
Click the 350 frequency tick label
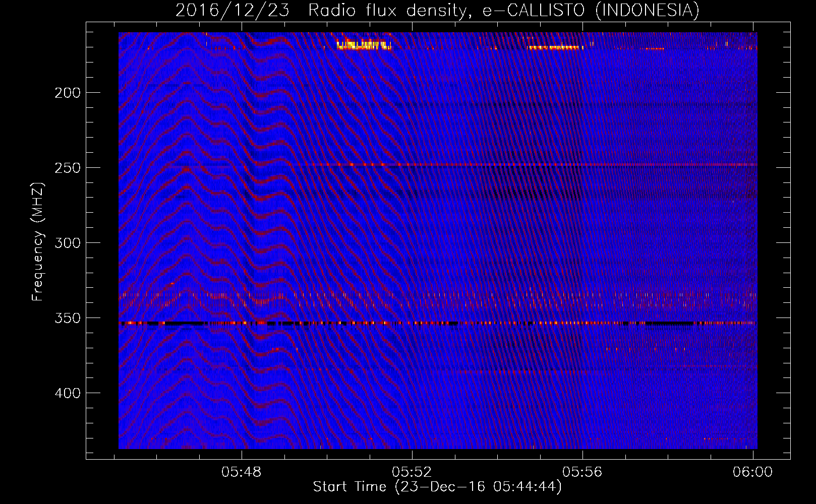(68, 318)
